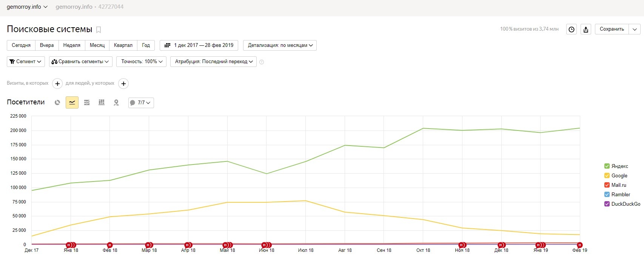Switch to pie chart view
This screenshot has width=644, height=270.
click(57, 102)
